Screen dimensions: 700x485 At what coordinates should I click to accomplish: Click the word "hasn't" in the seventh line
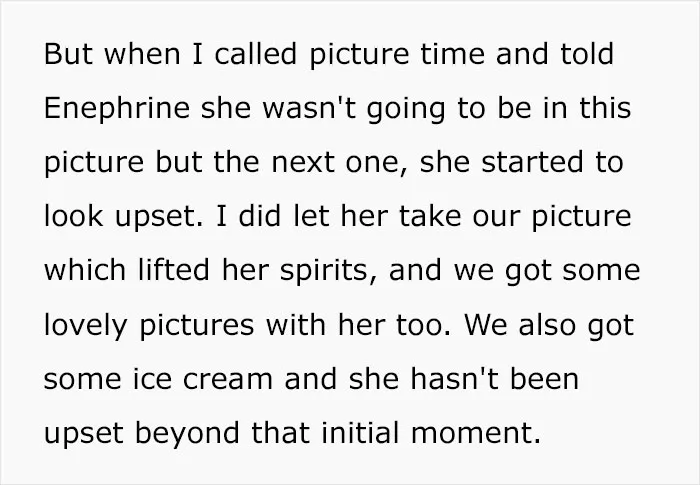(x=454, y=379)
